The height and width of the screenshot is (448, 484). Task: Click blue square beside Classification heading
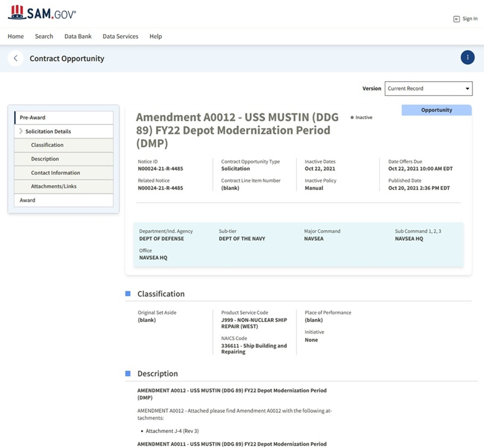pos(128,294)
